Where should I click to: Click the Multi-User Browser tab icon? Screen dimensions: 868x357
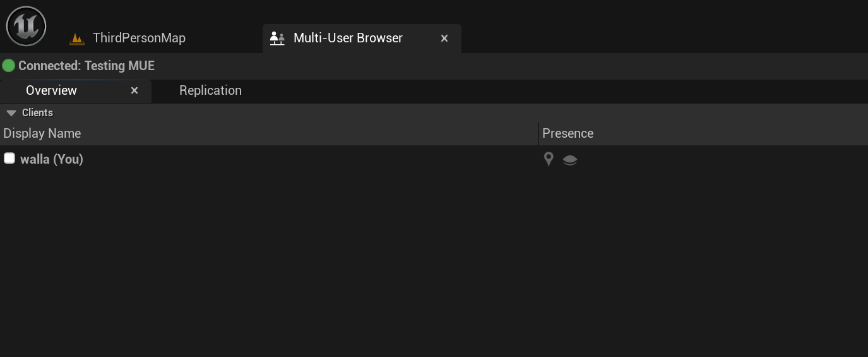coord(277,38)
